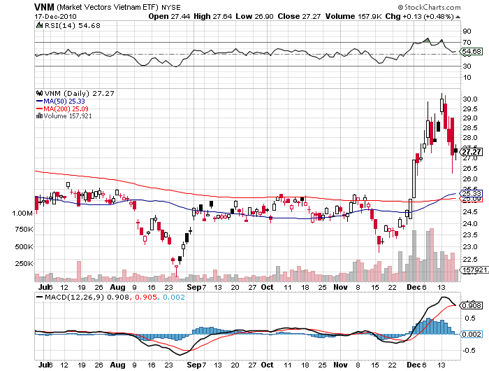This screenshot has width=489, height=371.
Task: Click the Nov label on the price panel date axis
Action: [x=340, y=287]
